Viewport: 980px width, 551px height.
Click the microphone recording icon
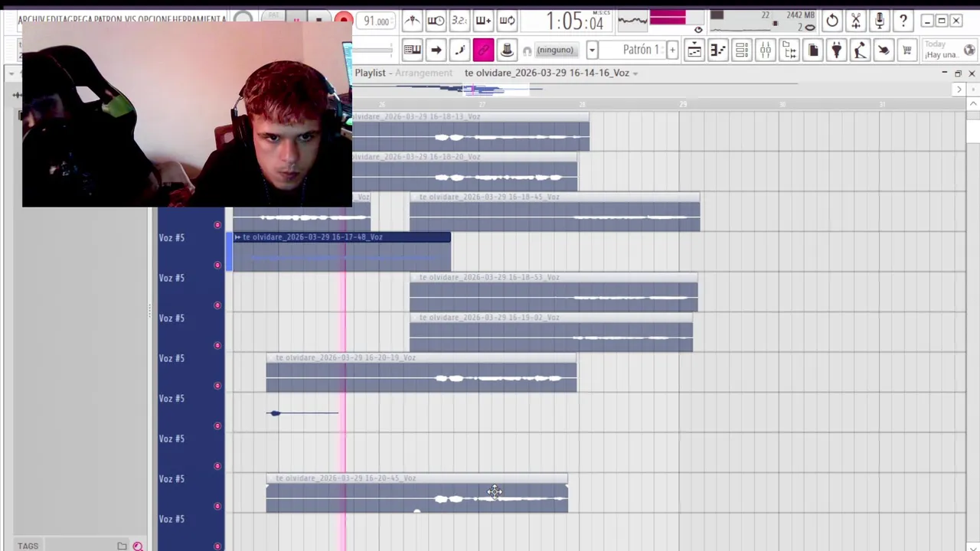[879, 21]
